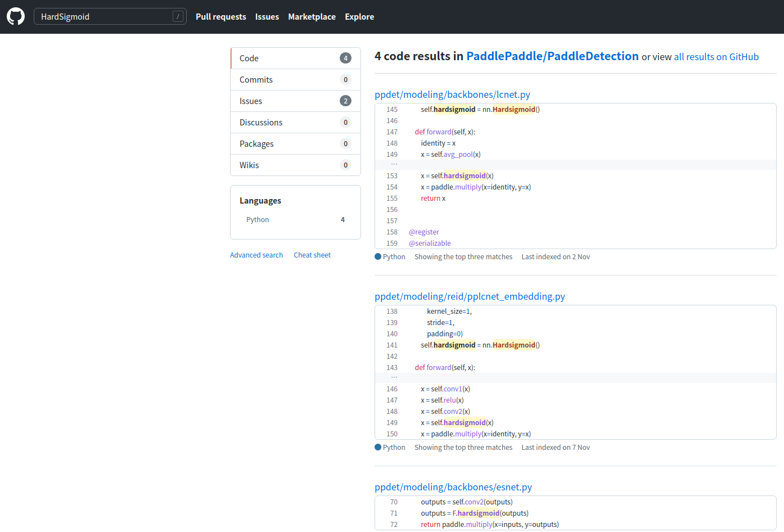The image size is (784, 532).
Task: Select the Issues results filter in sidebar
Action: click(x=295, y=101)
